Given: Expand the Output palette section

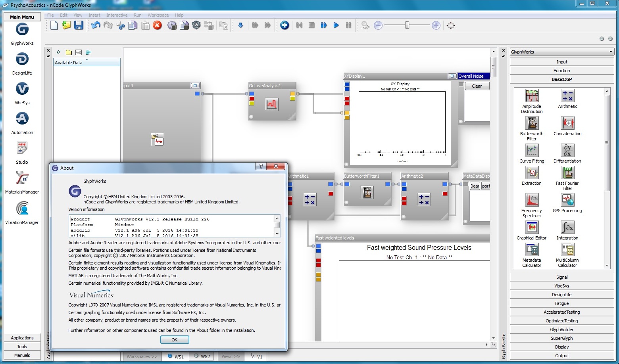Looking at the screenshot, I should (x=562, y=356).
